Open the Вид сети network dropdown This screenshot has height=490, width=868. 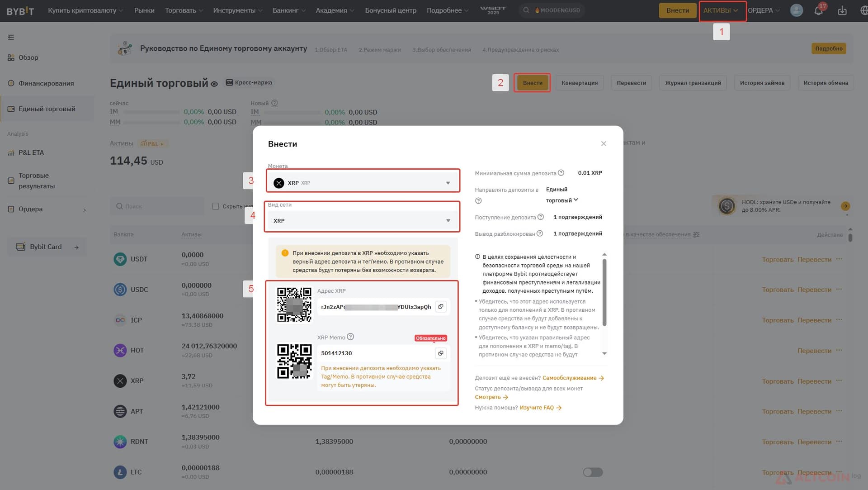point(363,220)
